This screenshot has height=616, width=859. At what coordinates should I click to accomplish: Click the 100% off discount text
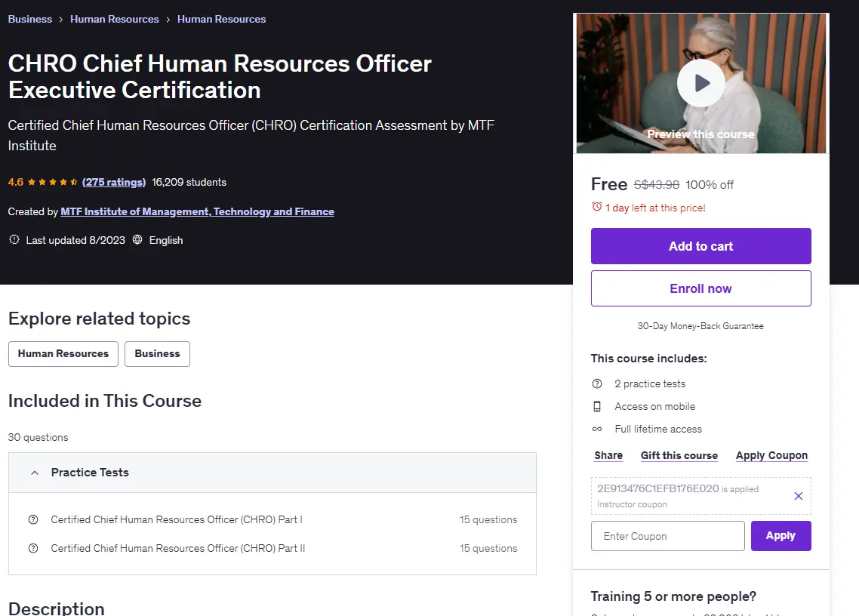pyautogui.click(x=710, y=185)
